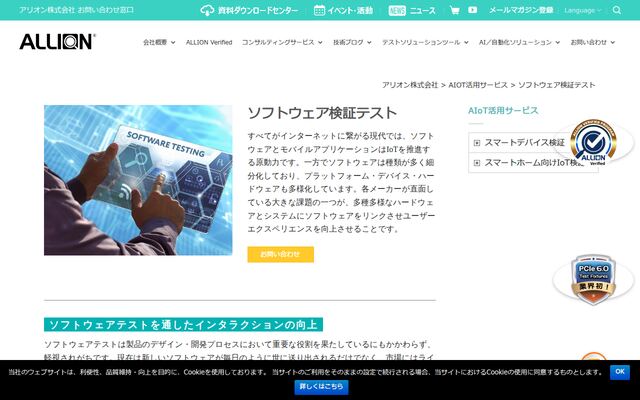The image size is (640, 400).
Task: Open 会社概要 menu
Action: [x=159, y=42]
